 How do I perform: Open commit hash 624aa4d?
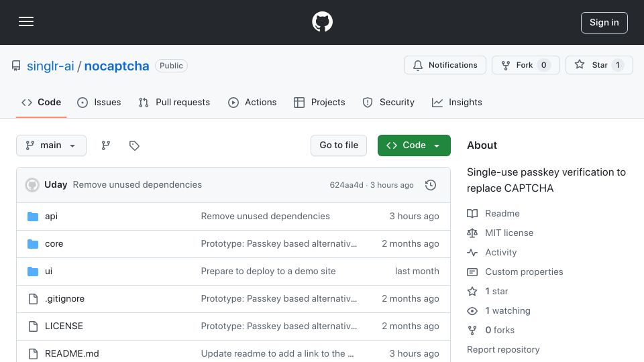click(346, 185)
